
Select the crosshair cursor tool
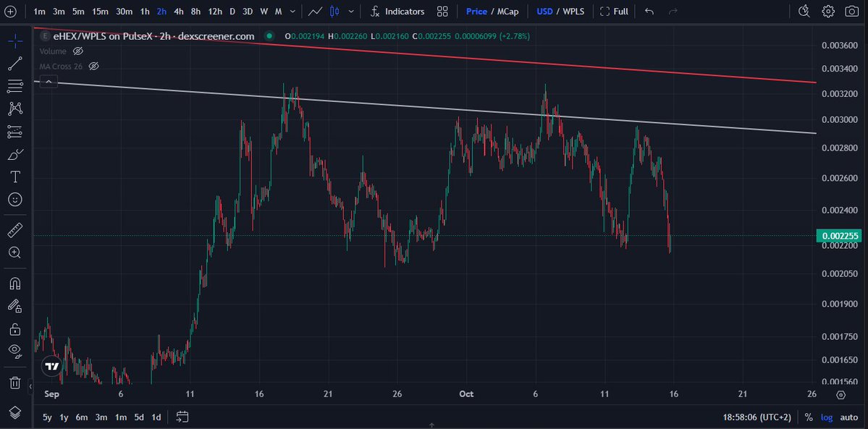pyautogui.click(x=15, y=41)
